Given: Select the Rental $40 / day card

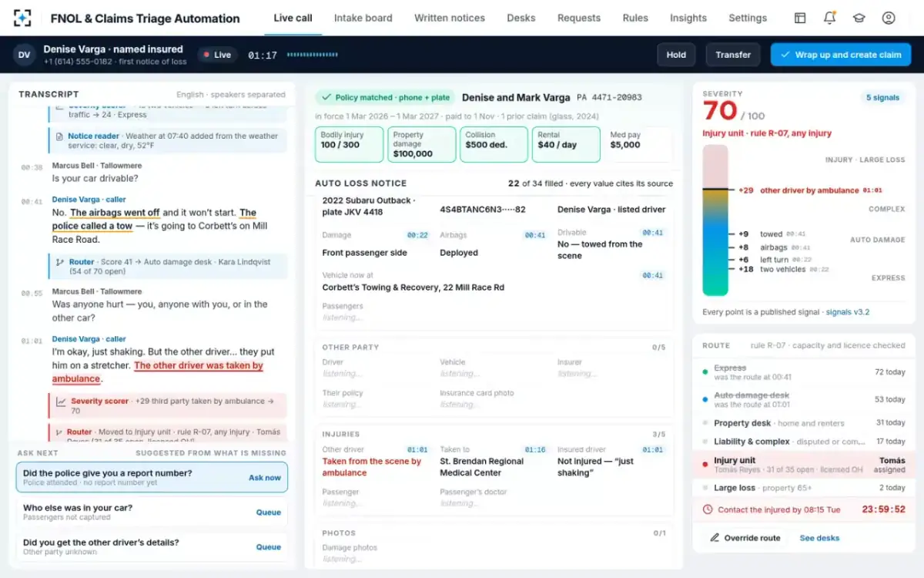Looking at the screenshot, I should (566, 145).
